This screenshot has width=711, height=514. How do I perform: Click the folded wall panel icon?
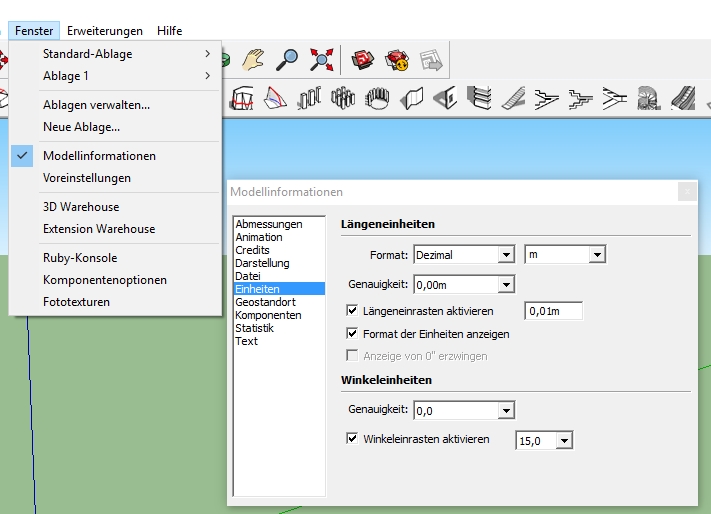(411, 98)
